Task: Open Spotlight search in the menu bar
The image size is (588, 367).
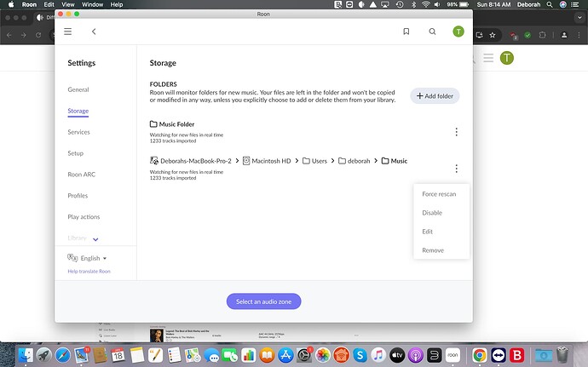Action: tap(550, 4)
